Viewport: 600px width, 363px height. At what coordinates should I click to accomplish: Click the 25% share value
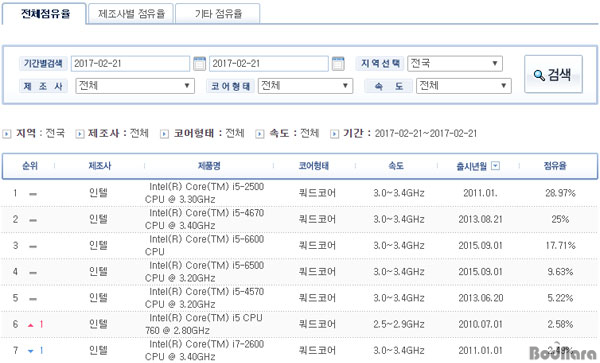(560, 219)
